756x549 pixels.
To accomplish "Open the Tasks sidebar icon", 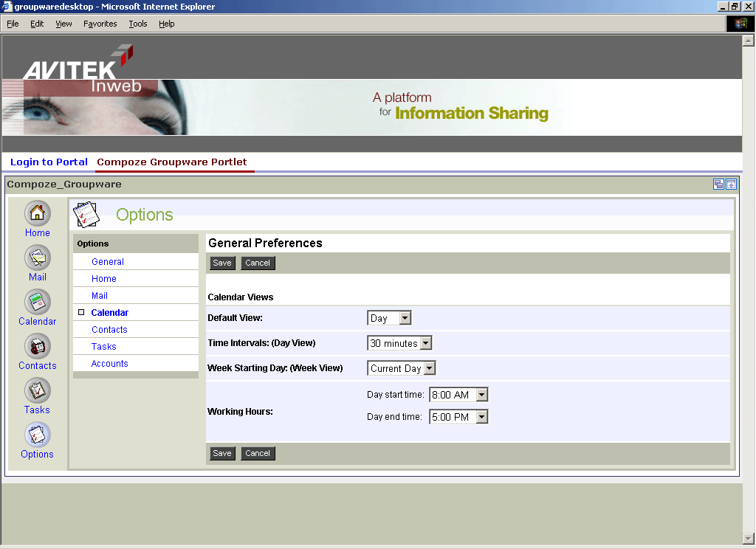I will tap(38, 391).
